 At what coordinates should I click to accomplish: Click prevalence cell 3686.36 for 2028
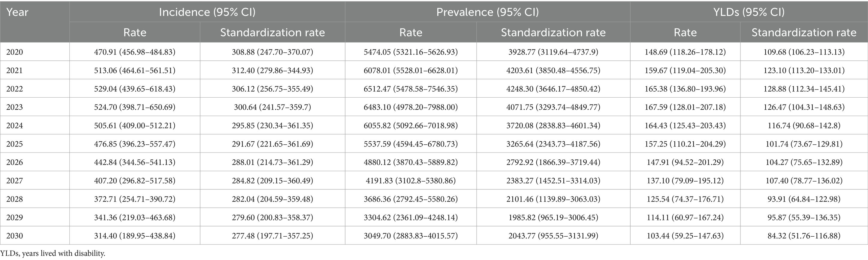click(410, 199)
